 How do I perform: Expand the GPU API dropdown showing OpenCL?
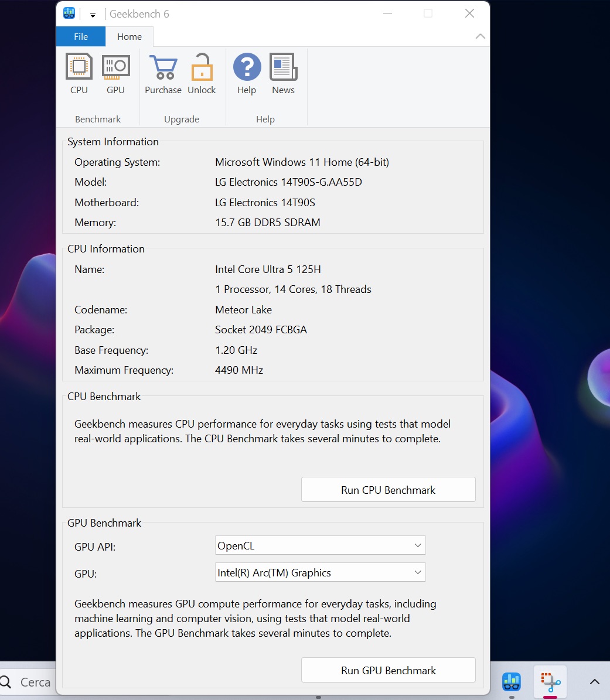click(320, 545)
